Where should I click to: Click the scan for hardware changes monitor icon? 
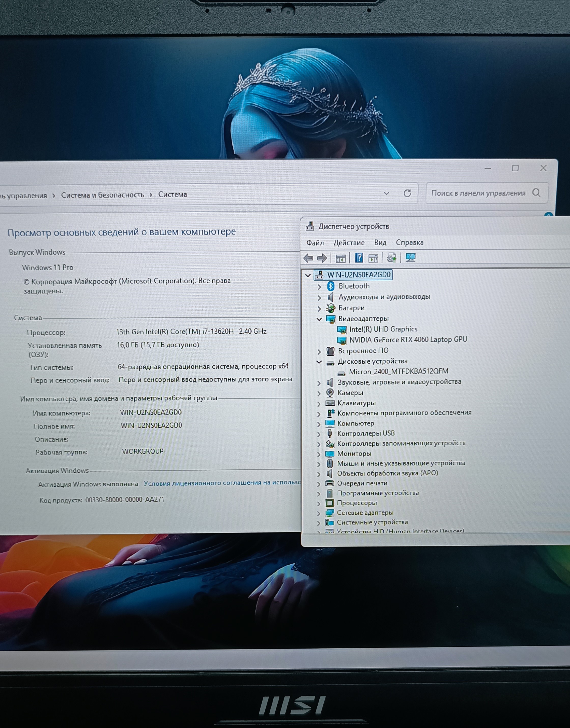tap(410, 257)
